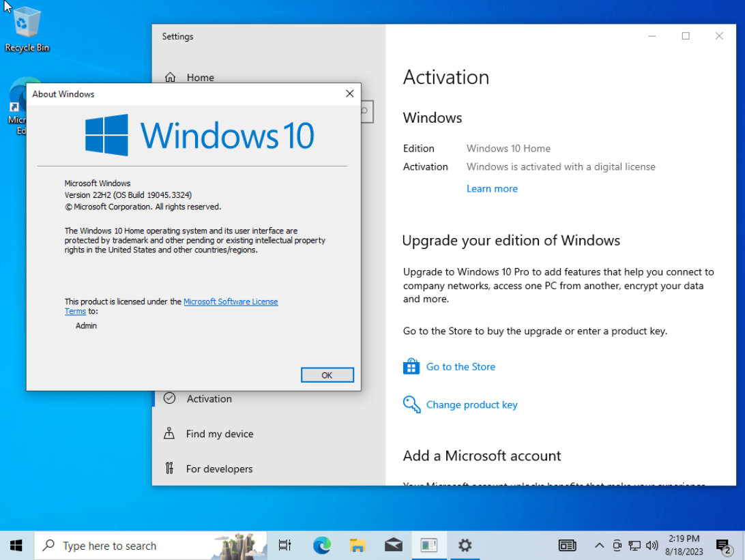745x560 pixels.
Task: Click the Meet Now tray icon
Action: click(x=617, y=545)
